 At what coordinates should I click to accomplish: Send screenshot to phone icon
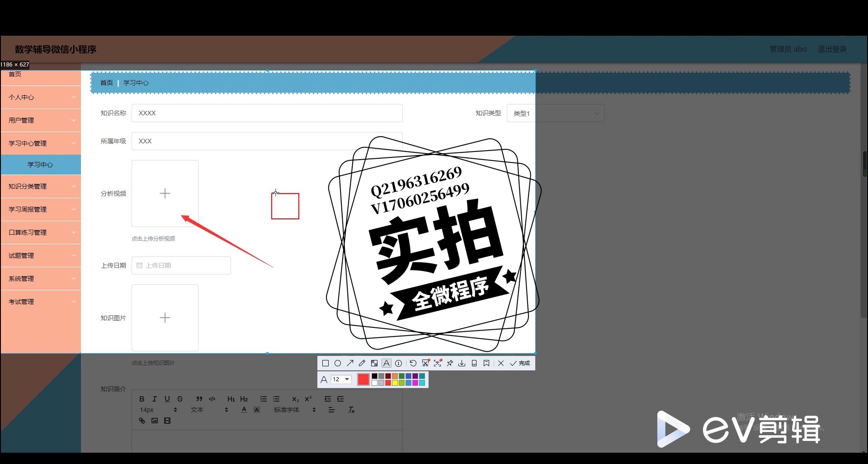click(474, 363)
